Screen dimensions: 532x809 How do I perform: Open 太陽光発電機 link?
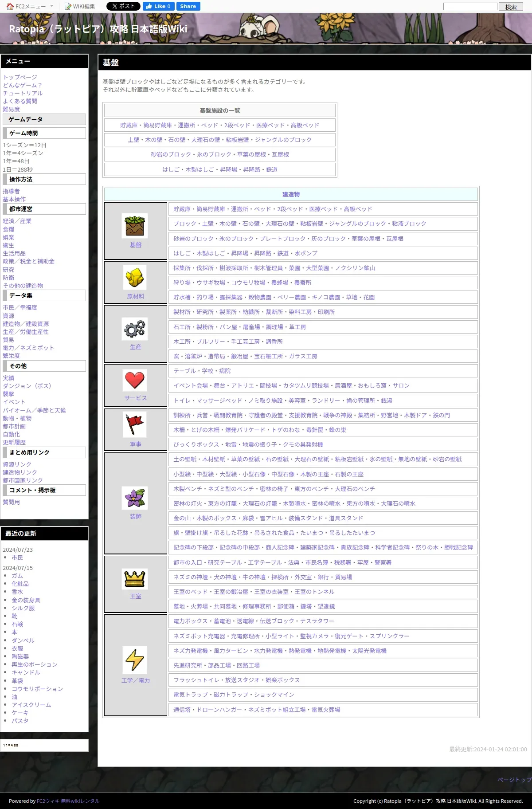pyautogui.click(x=369, y=651)
